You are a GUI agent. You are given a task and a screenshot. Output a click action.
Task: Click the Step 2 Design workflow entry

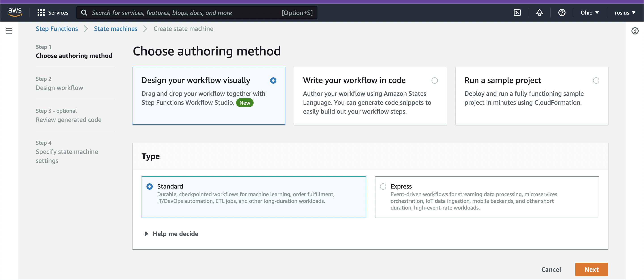tap(59, 83)
